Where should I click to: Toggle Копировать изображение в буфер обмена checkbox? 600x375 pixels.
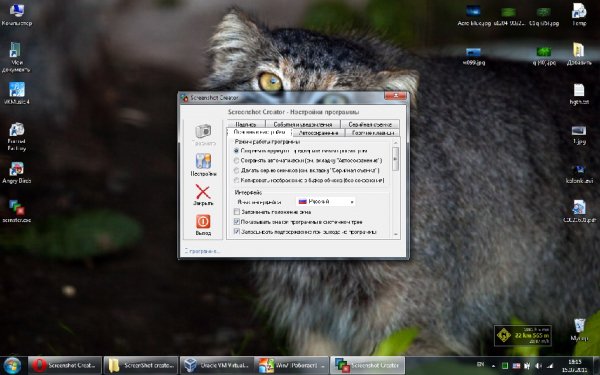(x=236, y=180)
